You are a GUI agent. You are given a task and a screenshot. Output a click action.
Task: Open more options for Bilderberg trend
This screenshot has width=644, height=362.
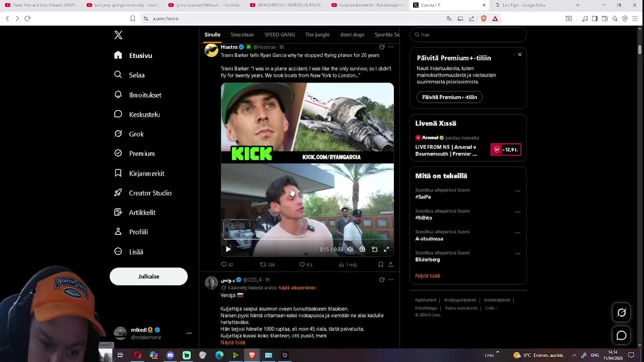click(x=518, y=254)
